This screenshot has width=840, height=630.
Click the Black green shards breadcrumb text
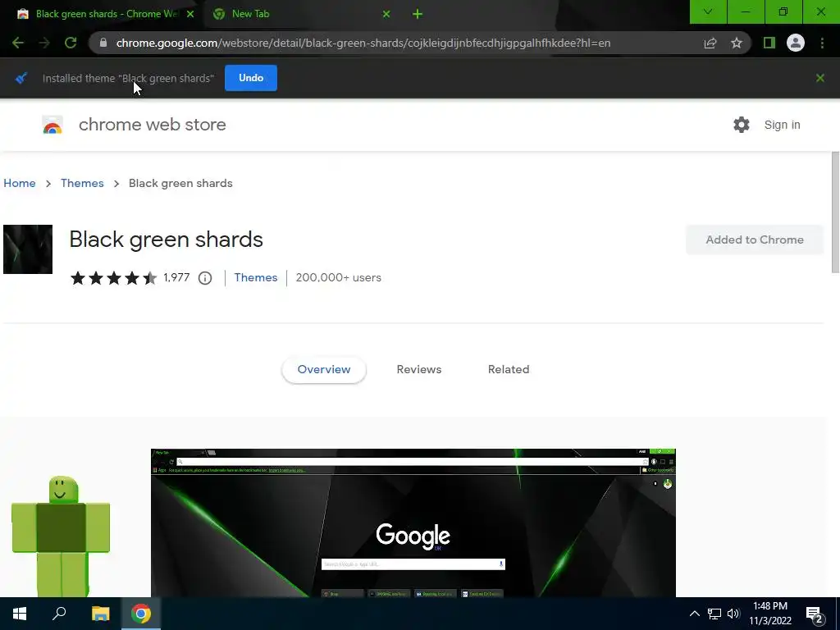point(180,183)
